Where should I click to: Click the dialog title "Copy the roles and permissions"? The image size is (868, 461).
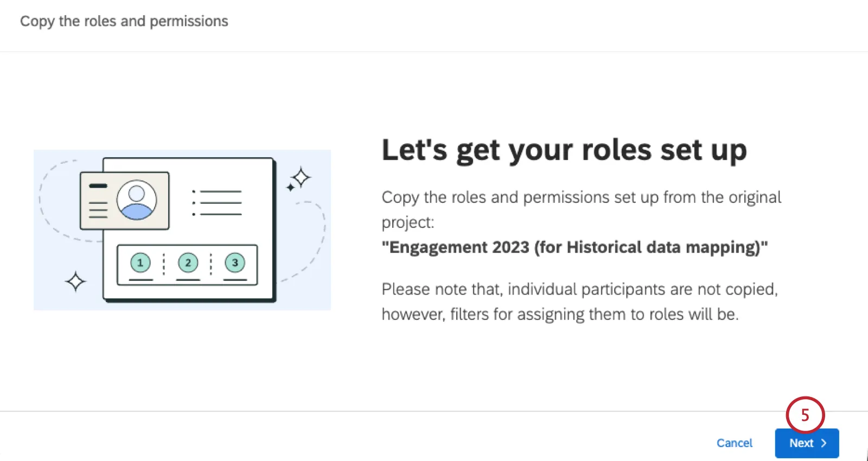(x=124, y=21)
